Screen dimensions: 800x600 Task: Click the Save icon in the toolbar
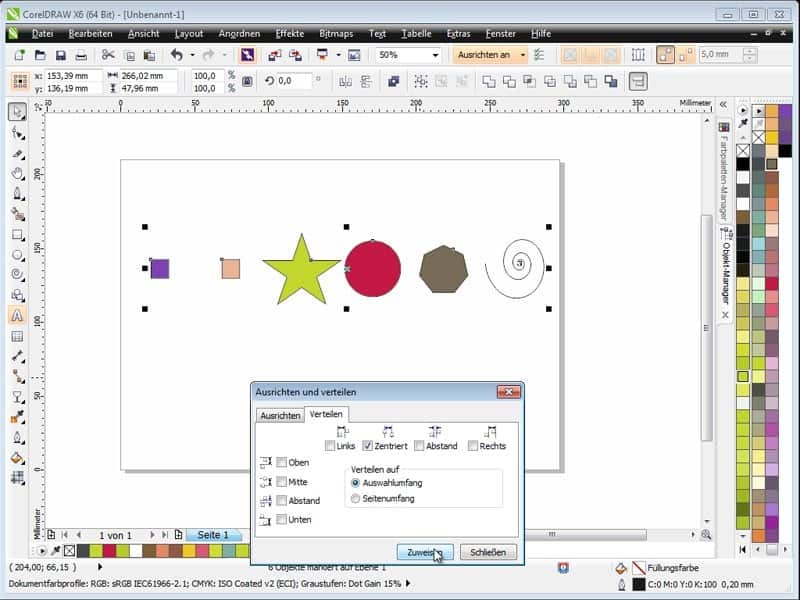point(61,55)
